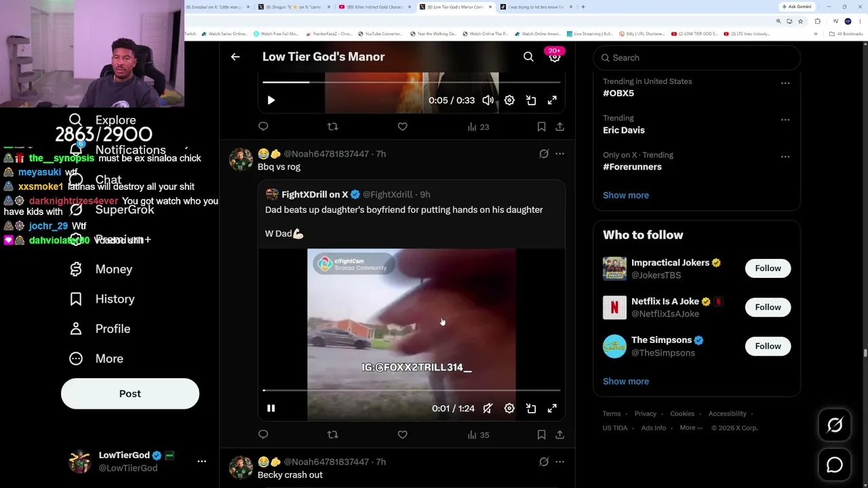Open the Money sidebar item
This screenshot has width=868, height=488.
tap(102, 269)
